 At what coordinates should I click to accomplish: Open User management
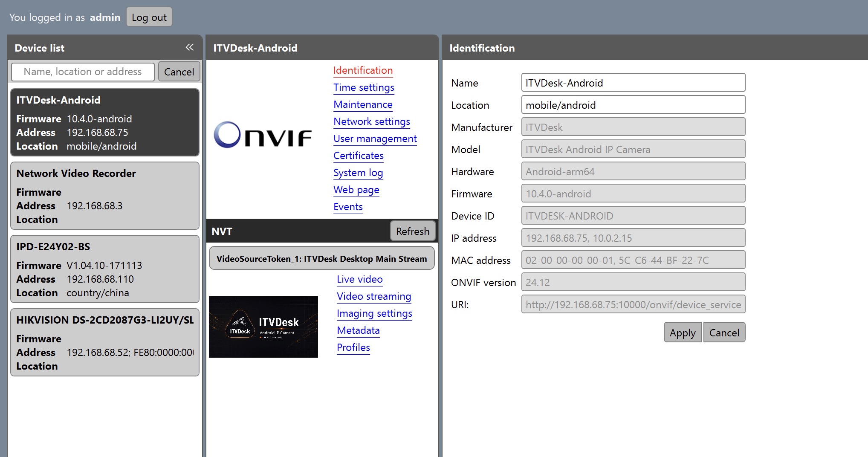pyautogui.click(x=375, y=139)
